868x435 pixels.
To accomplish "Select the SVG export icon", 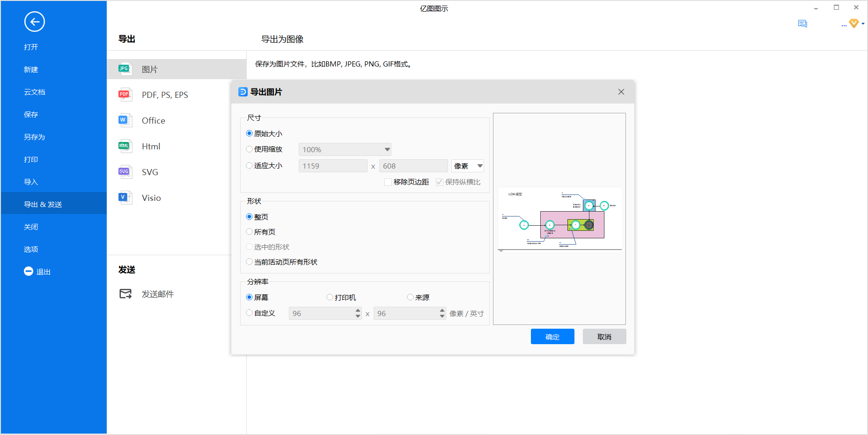I will pos(124,172).
